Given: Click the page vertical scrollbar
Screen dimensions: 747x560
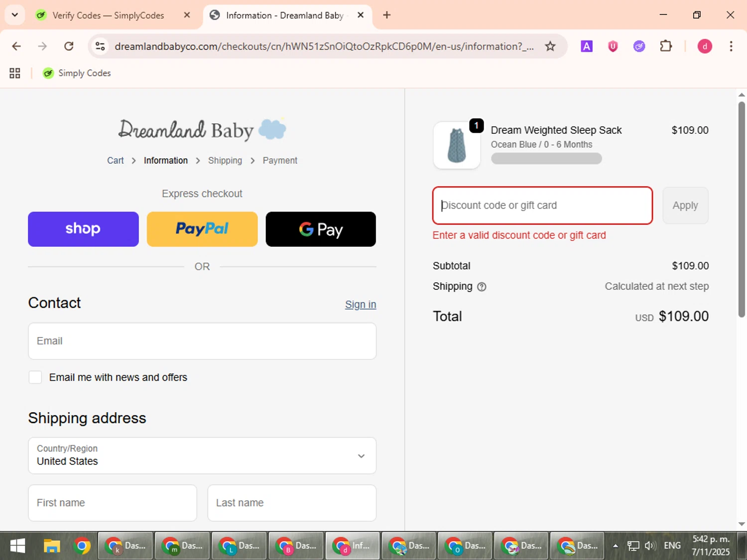Looking at the screenshot, I should tap(742, 209).
